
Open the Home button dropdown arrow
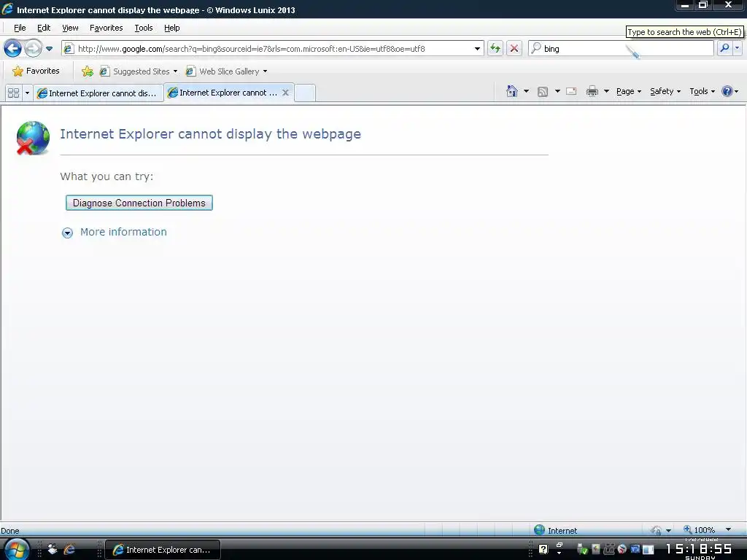pyautogui.click(x=526, y=91)
